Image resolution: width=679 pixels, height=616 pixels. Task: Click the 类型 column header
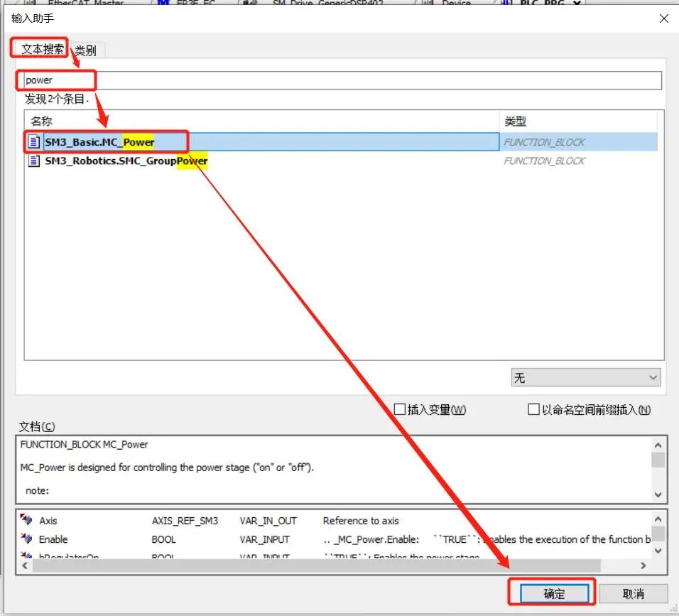click(516, 121)
